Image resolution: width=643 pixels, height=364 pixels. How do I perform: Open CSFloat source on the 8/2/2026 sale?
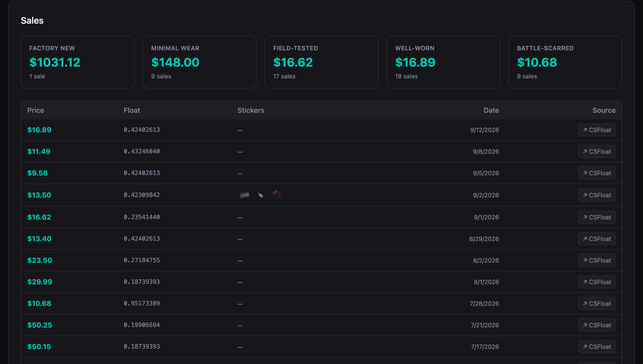pyautogui.click(x=597, y=260)
